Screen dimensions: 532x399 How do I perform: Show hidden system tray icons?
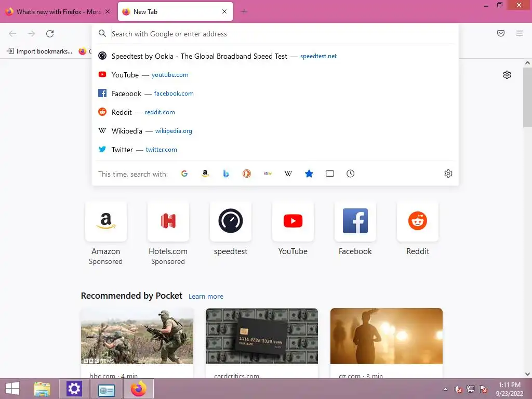[x=445, y=389]
